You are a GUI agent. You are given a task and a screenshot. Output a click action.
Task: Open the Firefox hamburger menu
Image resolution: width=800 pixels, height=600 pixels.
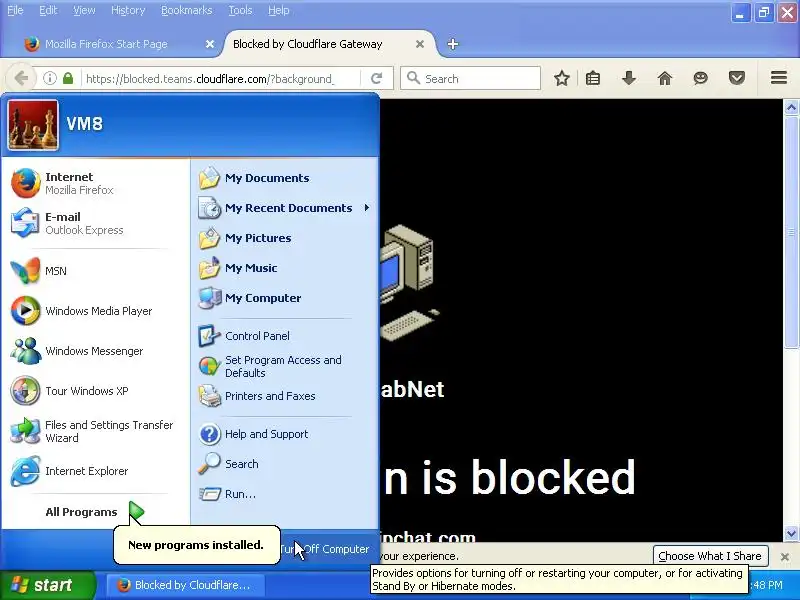click(779, 78)
